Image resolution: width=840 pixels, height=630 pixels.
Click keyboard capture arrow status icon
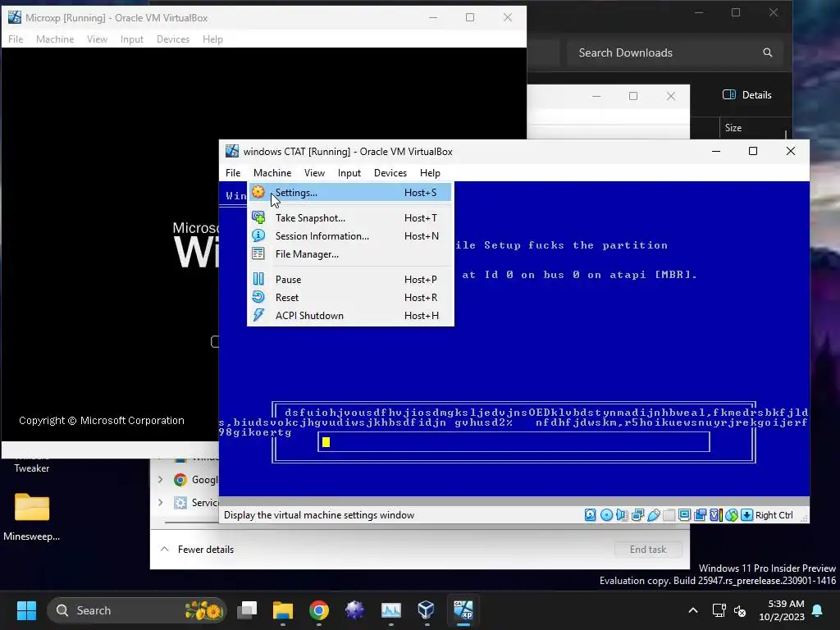pyautogui.click(x=746, y=515)
